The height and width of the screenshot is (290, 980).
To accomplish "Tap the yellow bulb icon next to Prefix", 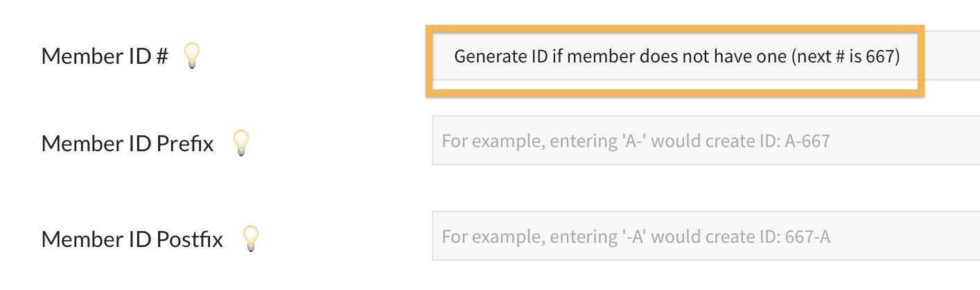I will click(240, 143).
